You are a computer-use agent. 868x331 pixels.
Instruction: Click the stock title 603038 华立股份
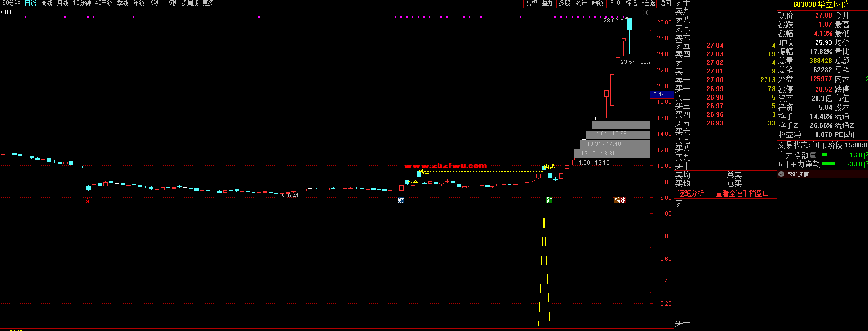pos(821,4)
